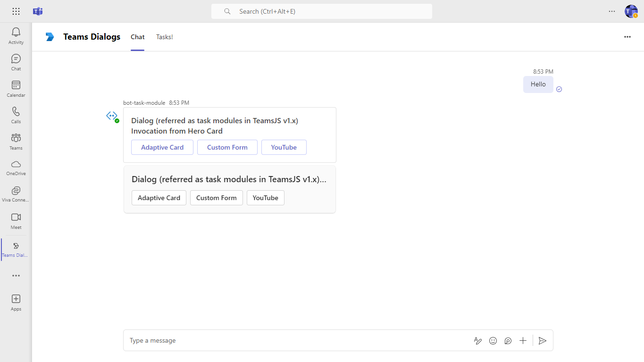Click Custom Form button in Hero Card
The width and height of the screenshot is (644, 362).
click(227, 147)
